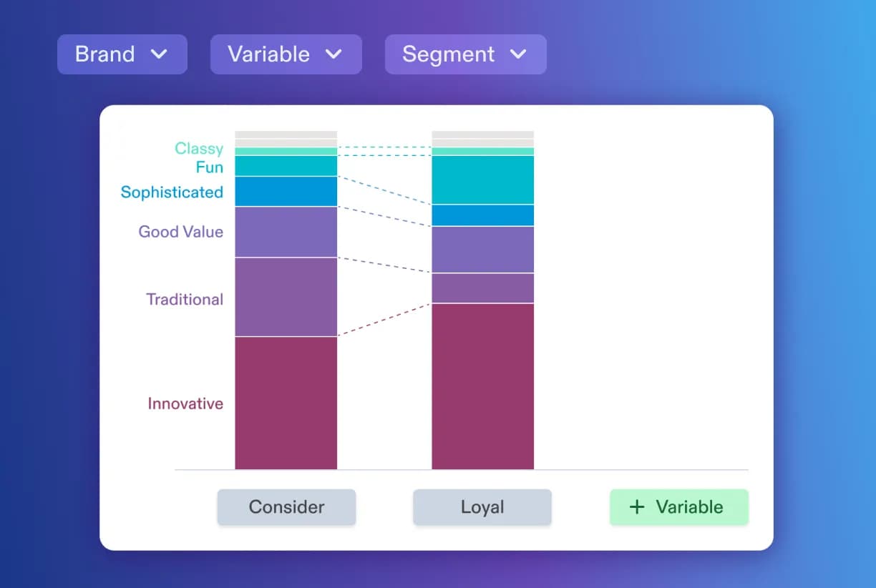Expand the Variable dropdown
Image resolution: width=876 pixels, height=588 pixels.
click(286, 54)
